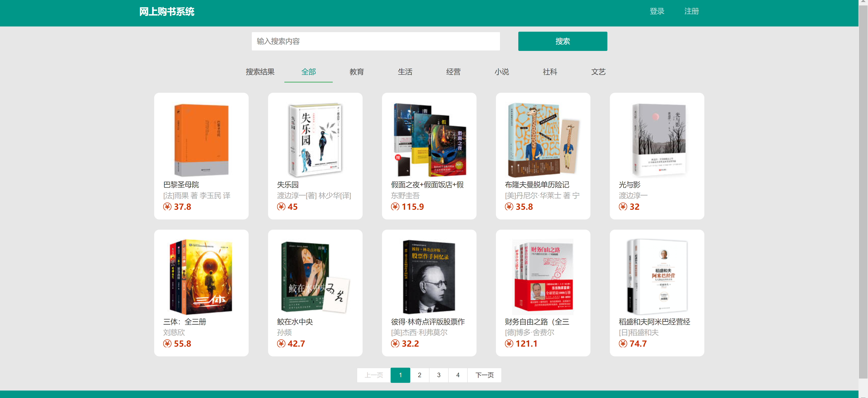Select the 社科 category
The width and height of the screenshot is (868, 398).
pyautogui.click(x=550, y=72)
